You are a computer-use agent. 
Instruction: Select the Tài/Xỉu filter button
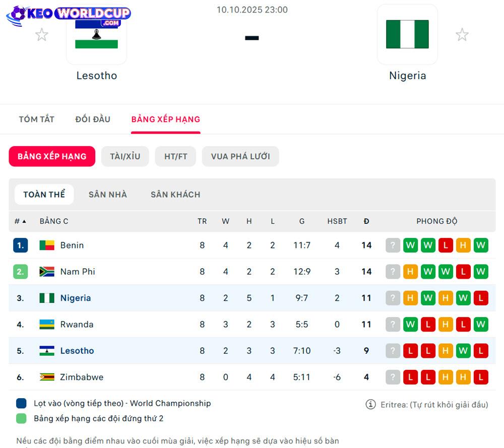click(125, 156)
